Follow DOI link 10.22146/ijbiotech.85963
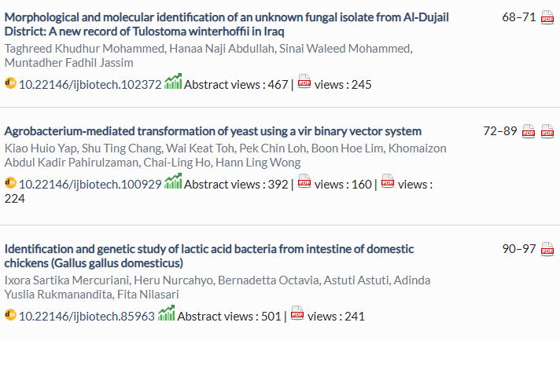560x392 pixels. tap(87, 317)
